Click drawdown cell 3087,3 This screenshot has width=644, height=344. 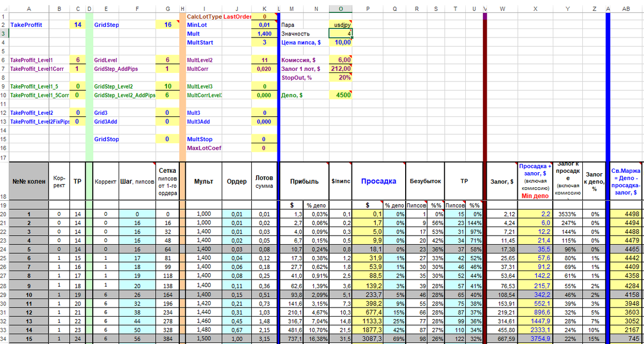point(368,338)
